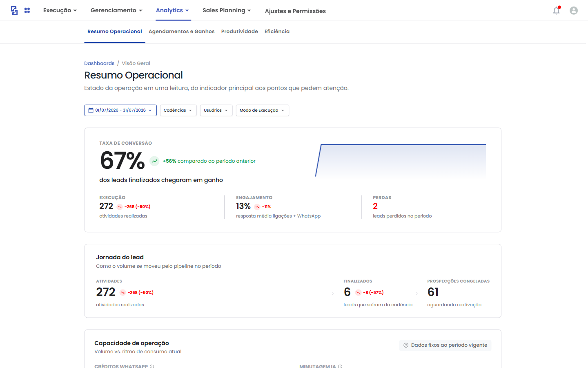Viewport: 588px width, 368px height.
Task: Click the Capacidade de operação heading
Action: (131, 343)
